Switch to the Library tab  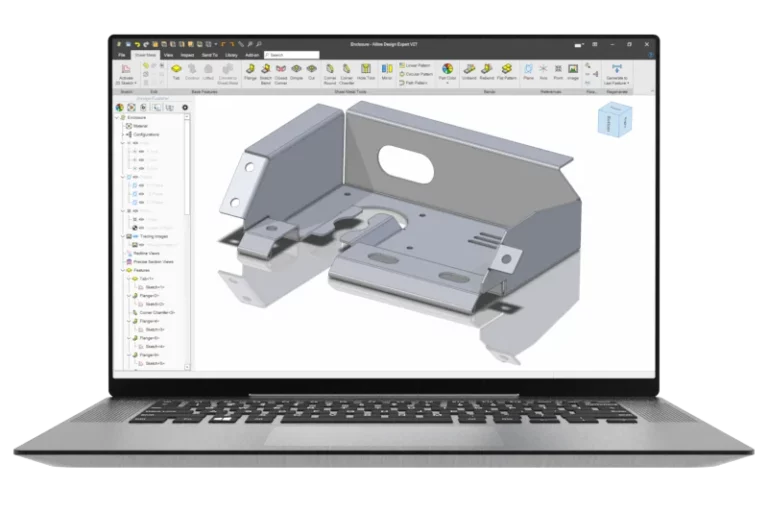tap(231, 55)
